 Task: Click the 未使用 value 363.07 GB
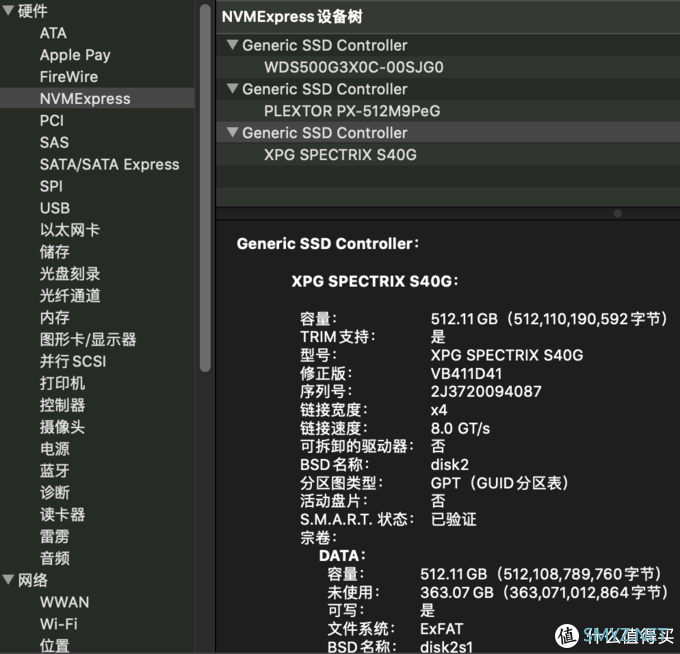pos(544,592)
